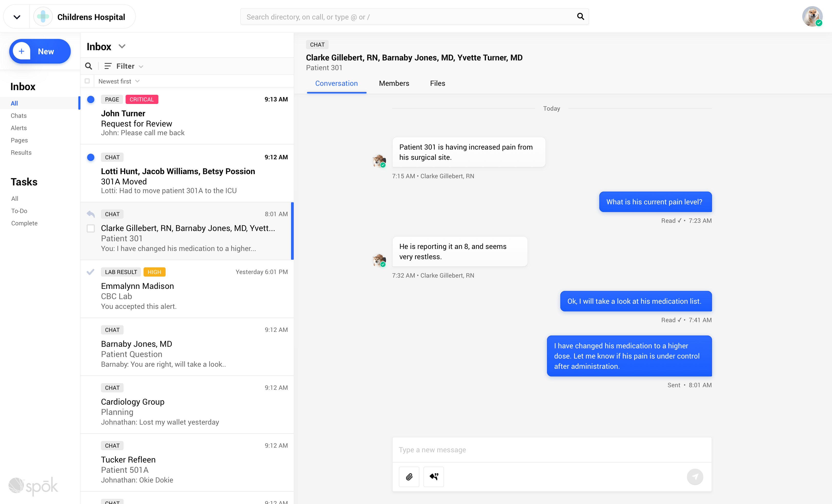Click the reply arrow icon on Patient 301 chat
This screenshot has width=832, height=504.
tap(90, 214)
